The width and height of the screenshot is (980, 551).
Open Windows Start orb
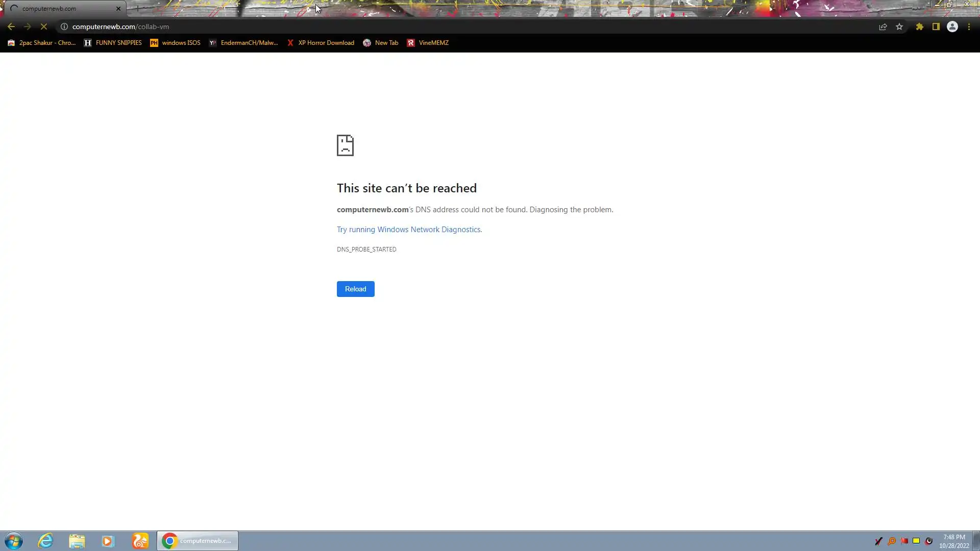14,541
